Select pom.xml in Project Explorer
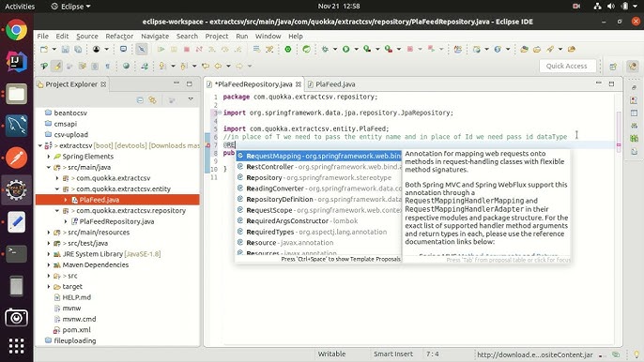This screenshot has height=362, width=644. coord(76,329)
